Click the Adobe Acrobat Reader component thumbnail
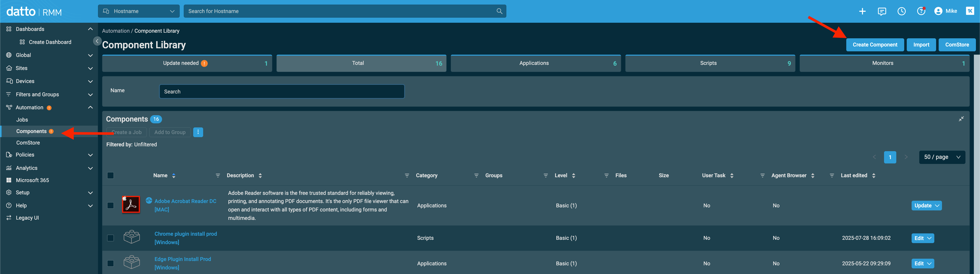Image resolution: width=980 pixels, height=274 pixels. point(131,205)
